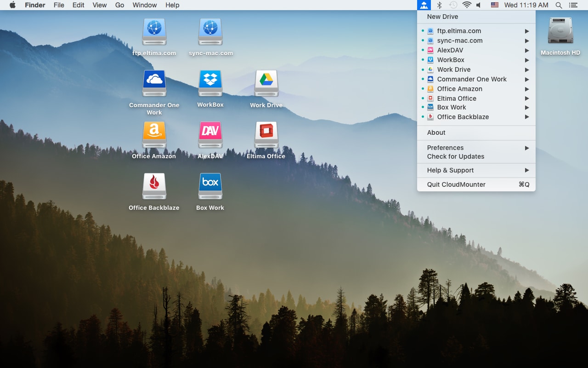Expand the Preferences submenu

(527, 148)
